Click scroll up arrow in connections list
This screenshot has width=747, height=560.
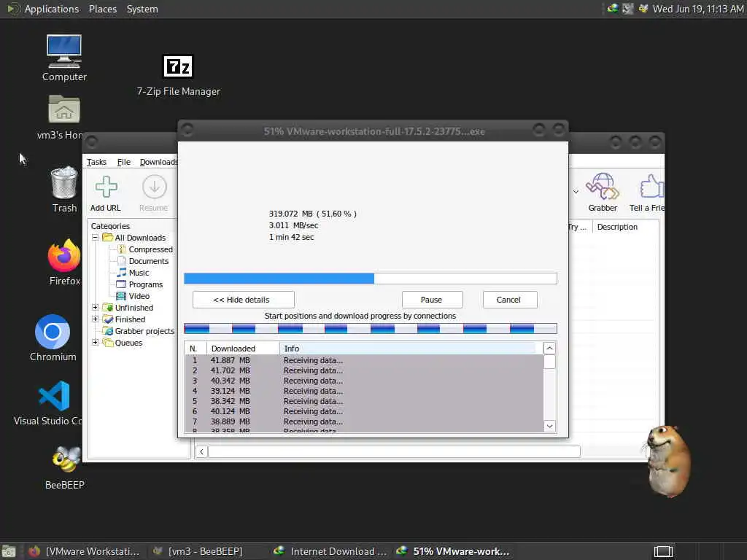point(549,349)
